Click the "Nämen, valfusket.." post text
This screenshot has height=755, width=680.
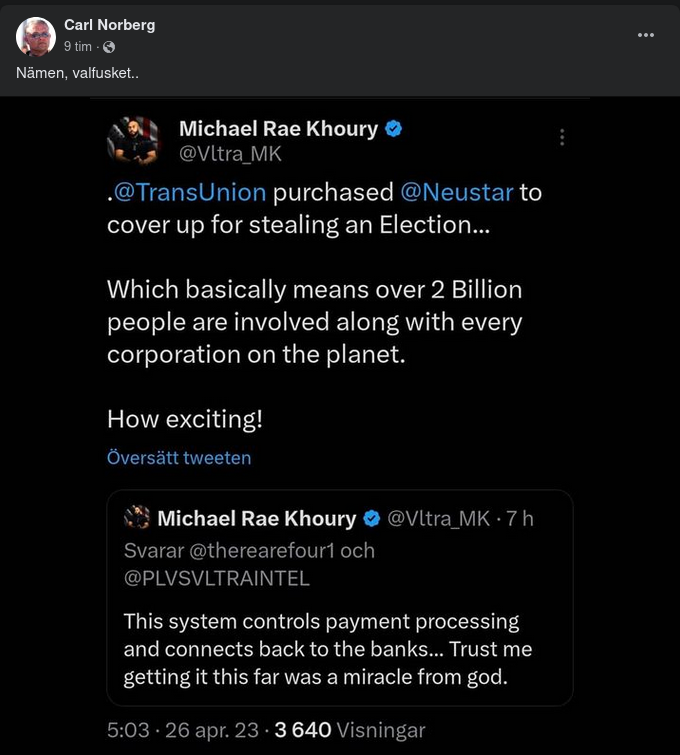pos(77,73)
